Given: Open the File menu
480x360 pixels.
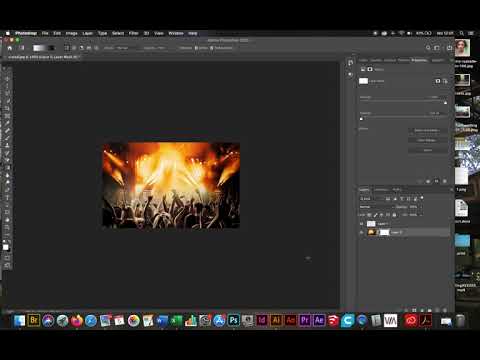Looking at the screenshot, I should click(x=45, y=33).
